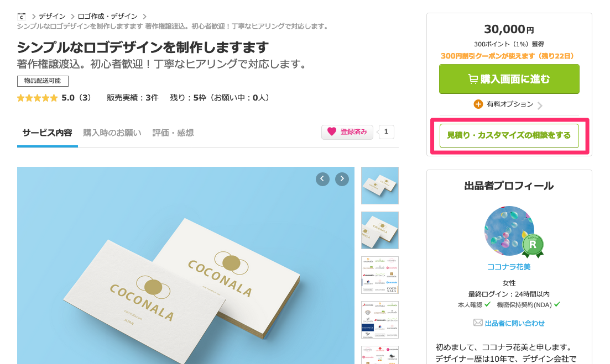
Task: Select the second business card thumbnail
Action: coord(380,230)
